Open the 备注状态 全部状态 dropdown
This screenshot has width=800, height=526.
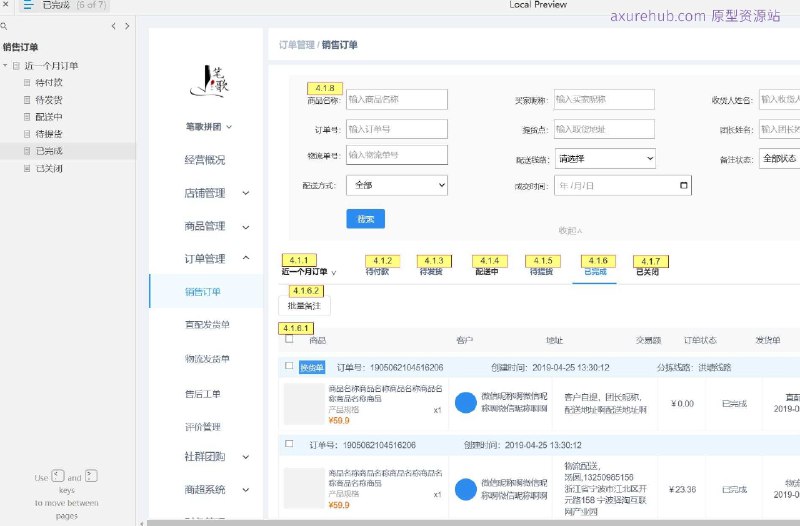tap(780, 159)
